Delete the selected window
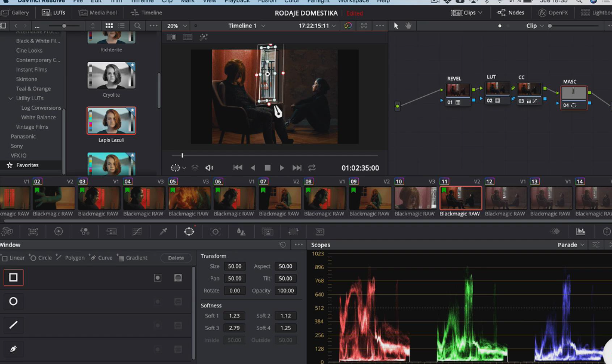Viewport: 612px width, 364px height. 176,258
